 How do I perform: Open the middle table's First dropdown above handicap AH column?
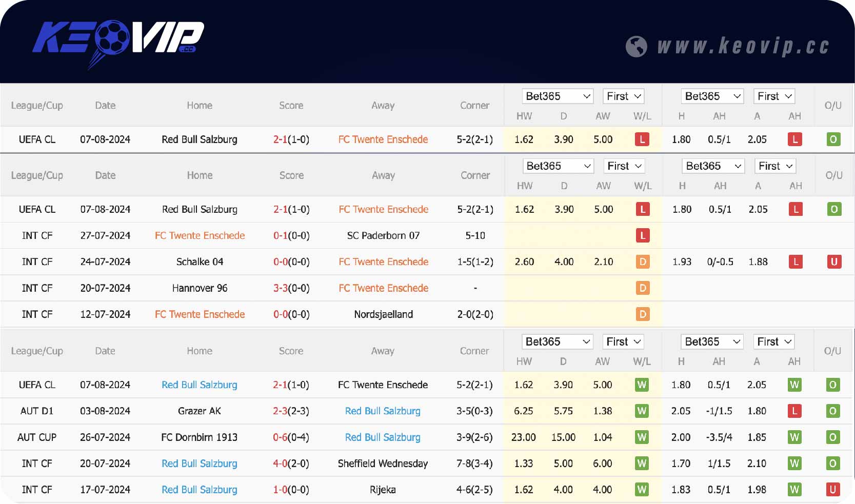point(776,166)
